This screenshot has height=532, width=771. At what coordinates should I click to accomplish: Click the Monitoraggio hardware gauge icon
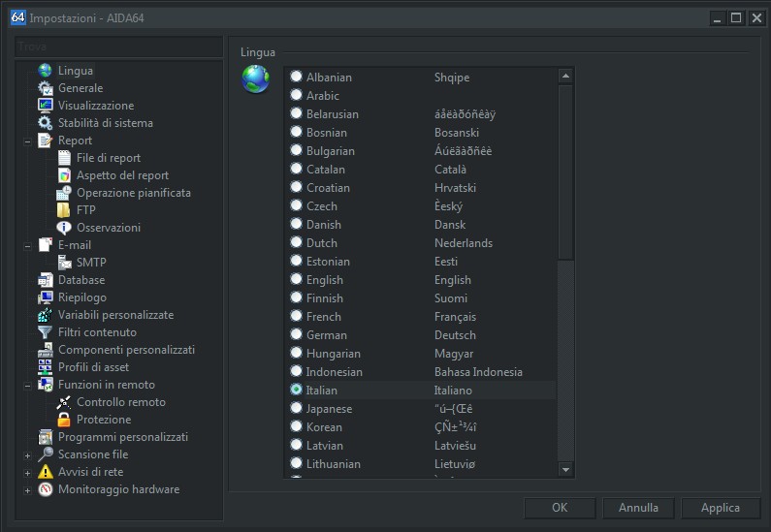coord(46,489)
